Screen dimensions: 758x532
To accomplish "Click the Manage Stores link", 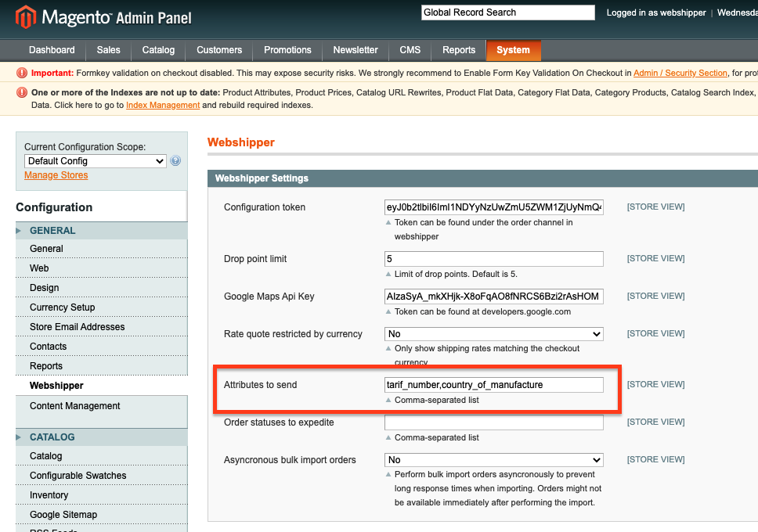I will coord(56,175).
